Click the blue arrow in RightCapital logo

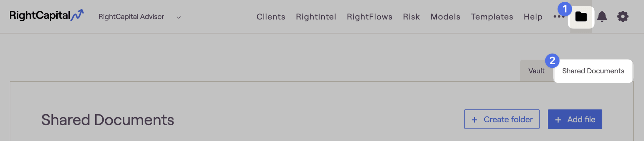pos(77,15)
